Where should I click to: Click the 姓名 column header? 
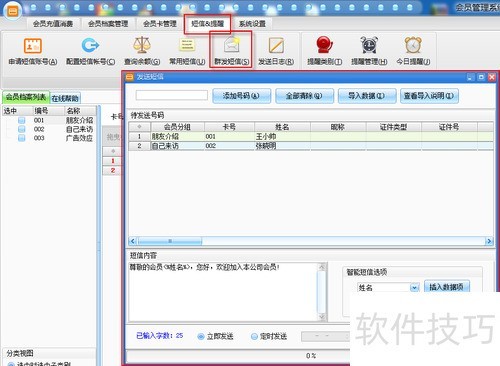282,127
